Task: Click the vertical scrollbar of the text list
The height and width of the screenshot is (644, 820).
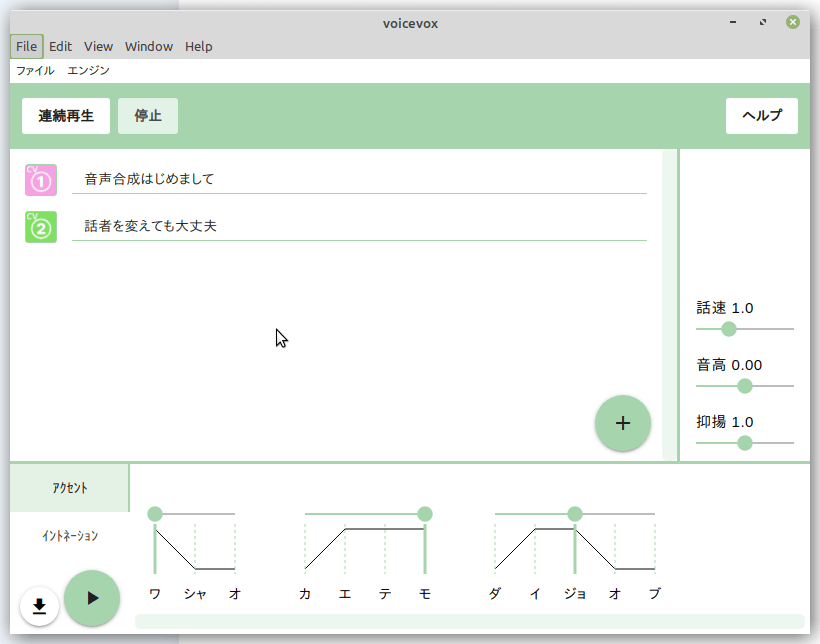Action: (669, 305)
